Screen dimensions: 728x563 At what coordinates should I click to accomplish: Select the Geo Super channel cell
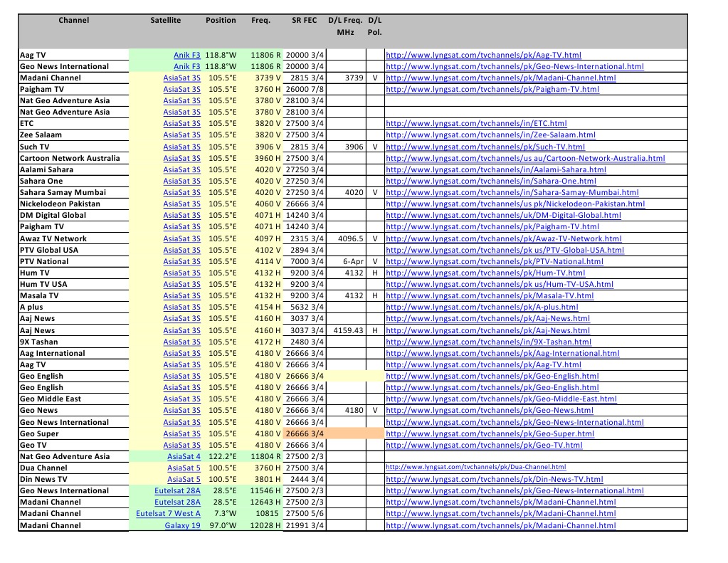point(73,433)
